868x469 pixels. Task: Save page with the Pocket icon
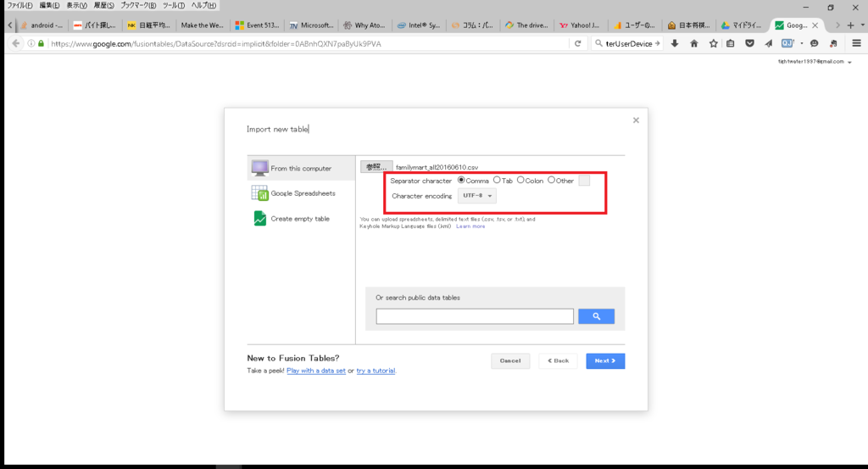(749, 43)
